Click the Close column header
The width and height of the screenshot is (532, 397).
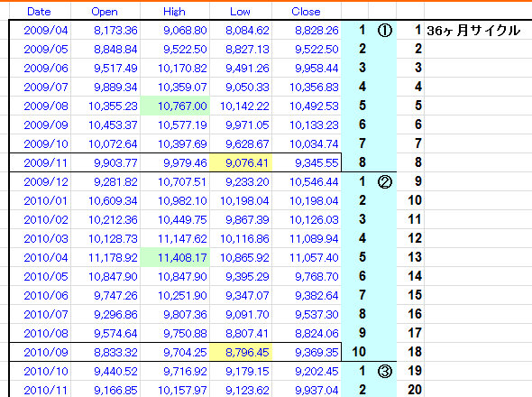[x=306, y=12]
